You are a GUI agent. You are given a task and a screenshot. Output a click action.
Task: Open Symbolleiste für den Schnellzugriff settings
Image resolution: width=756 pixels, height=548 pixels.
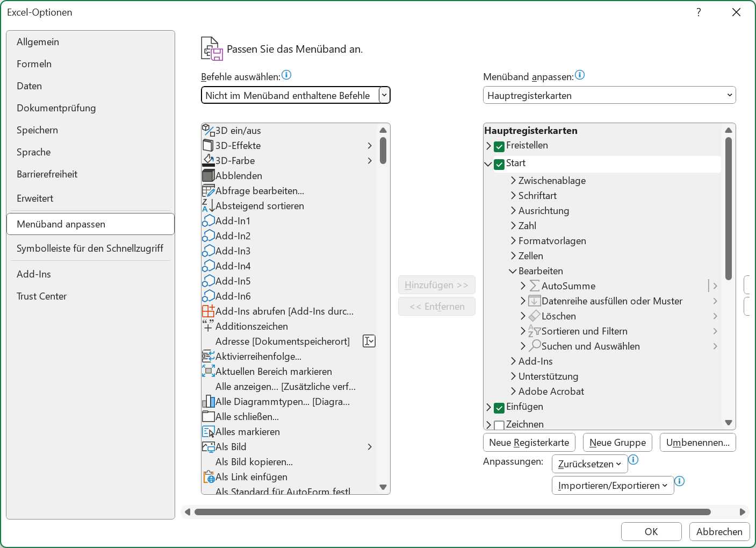(90, 248)
